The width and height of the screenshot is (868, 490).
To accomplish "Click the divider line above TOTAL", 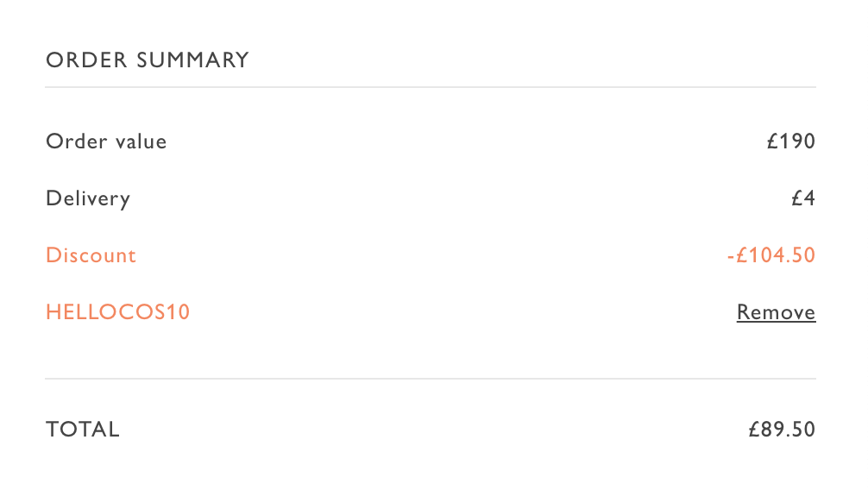I will (431, 379).
